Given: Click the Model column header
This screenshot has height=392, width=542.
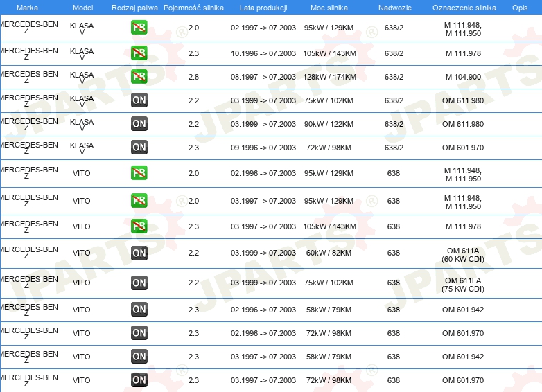Looking at the screenshot, I should (x=82, y=8).
